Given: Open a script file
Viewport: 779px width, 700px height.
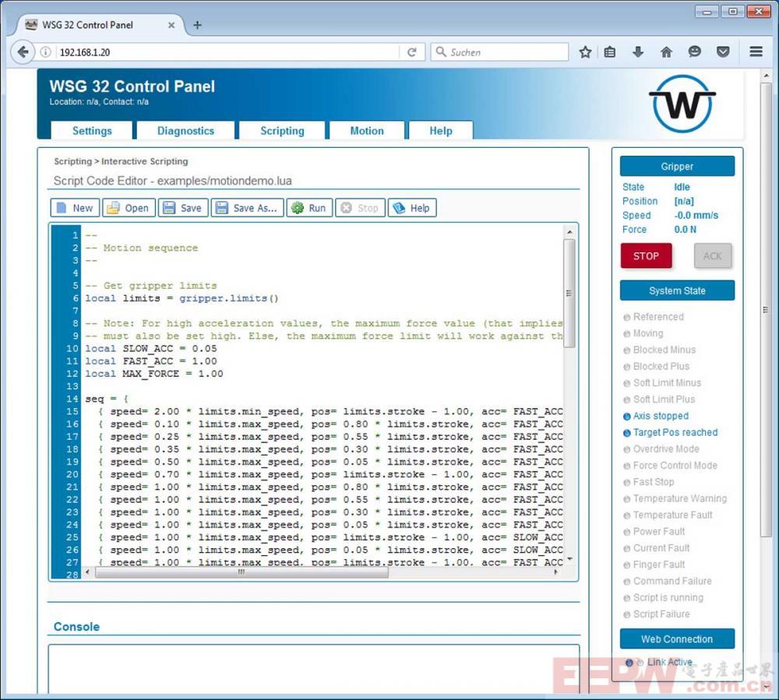Looking at the screenshot, I should [129, 208].
